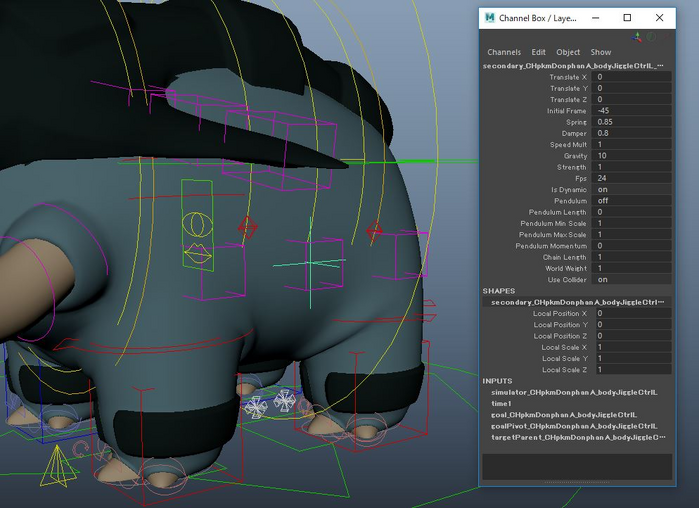Click the Local Position Z value field
Image resolution: width=699 pixels, height=508 pixels.
[x=631, y=336]
